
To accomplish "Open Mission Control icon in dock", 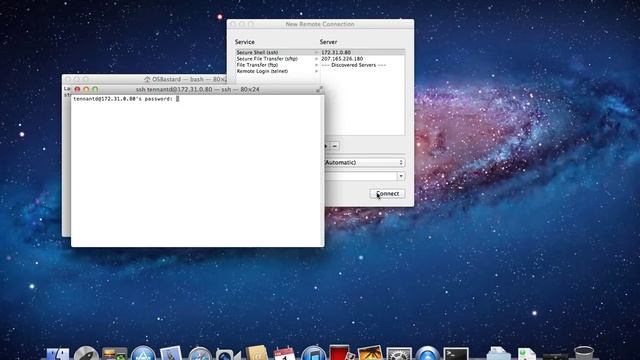I will pyautogui.click(x=115, y=353).
